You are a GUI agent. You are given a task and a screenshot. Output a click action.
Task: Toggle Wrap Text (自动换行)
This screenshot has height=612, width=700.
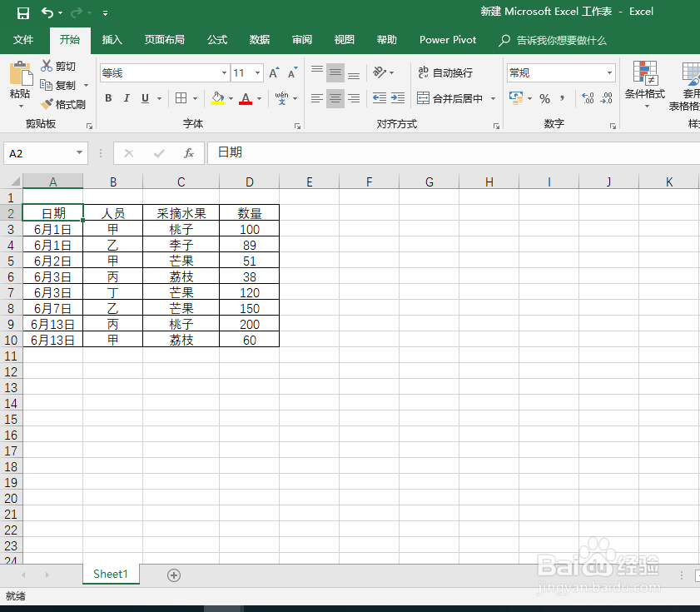point(445,72)
